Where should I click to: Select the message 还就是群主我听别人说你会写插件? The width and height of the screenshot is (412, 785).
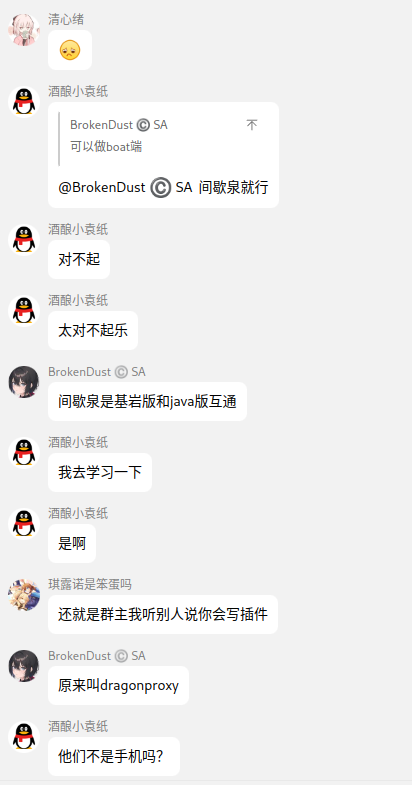(x=163, y=614)
